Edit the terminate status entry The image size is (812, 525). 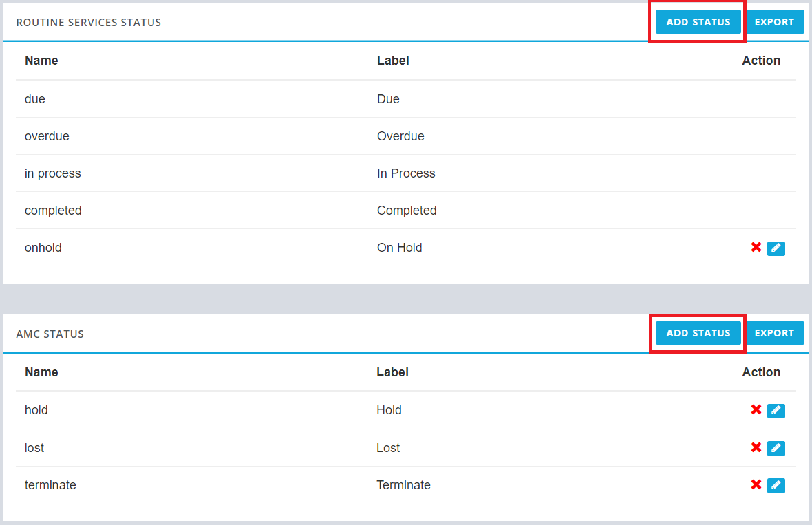click(776, 486)
